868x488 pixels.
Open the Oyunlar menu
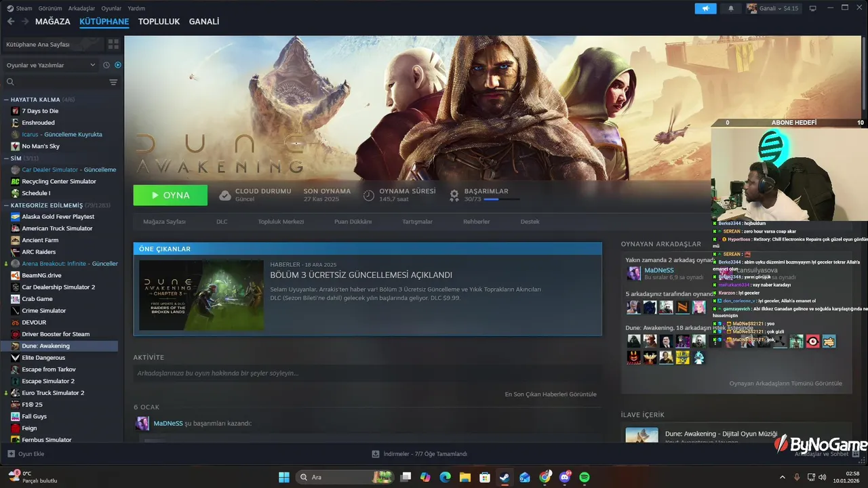[x=111, y=8]
